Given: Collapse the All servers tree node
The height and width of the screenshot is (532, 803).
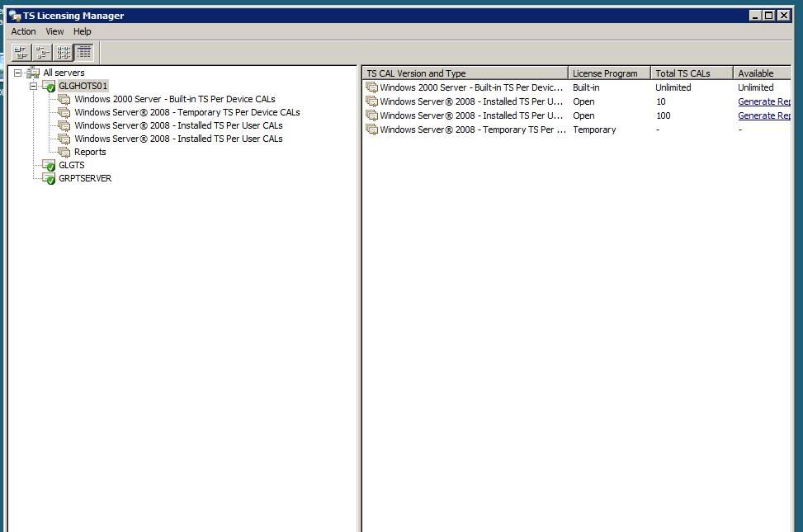Looking at the screenshot, I should tap(18, 73).
